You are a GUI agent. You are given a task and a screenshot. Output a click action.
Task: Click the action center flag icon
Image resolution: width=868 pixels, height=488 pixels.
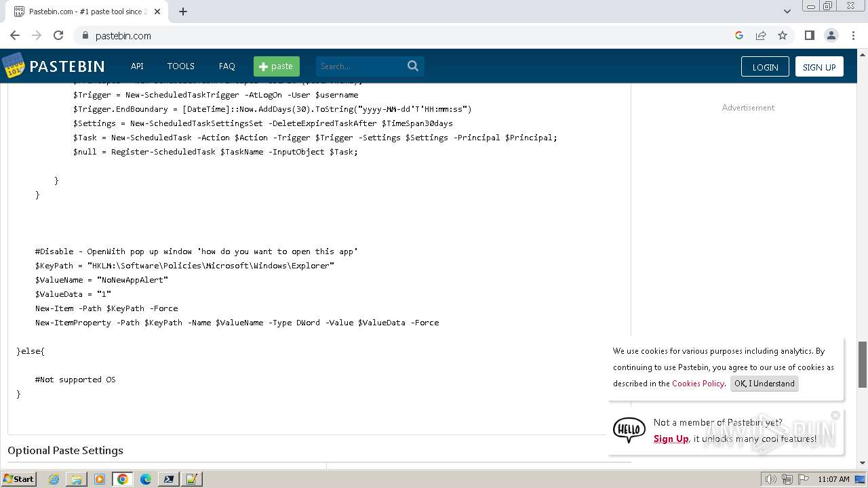(803, 479)
